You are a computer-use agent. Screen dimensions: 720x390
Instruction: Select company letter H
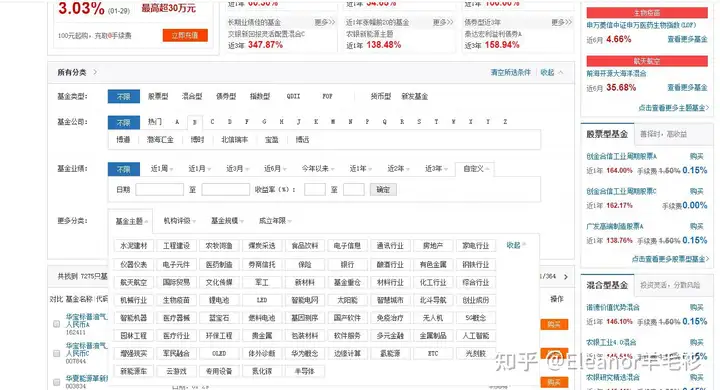coord(281,122)
